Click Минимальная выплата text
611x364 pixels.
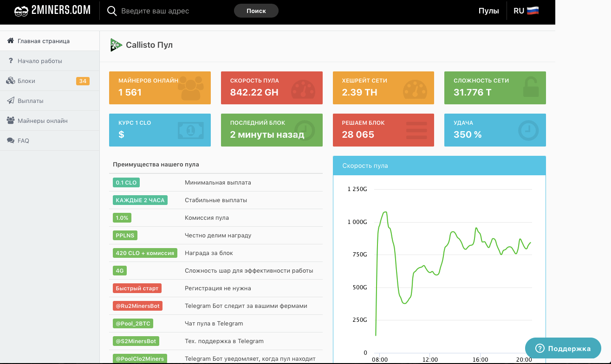(x=218, y=183)
